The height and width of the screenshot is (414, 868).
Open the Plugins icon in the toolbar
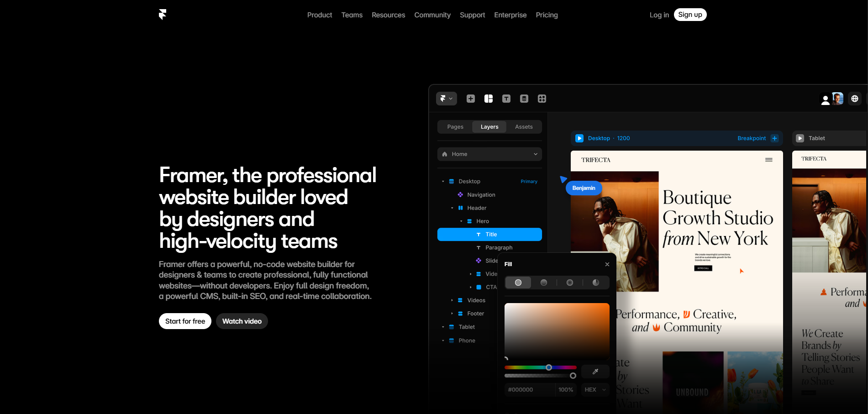pyautogui.click(x=542, y=99)
